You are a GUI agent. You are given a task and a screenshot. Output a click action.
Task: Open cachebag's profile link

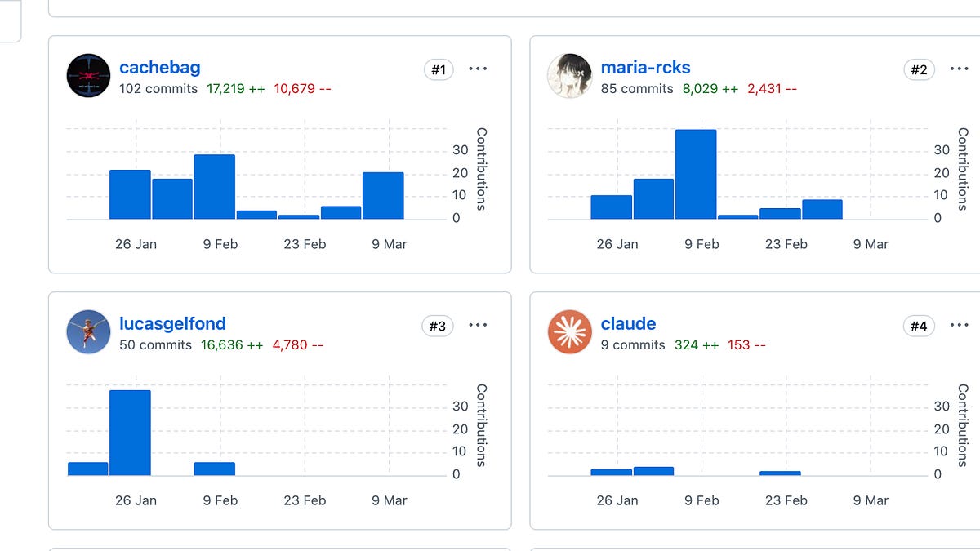coord(159,68)
